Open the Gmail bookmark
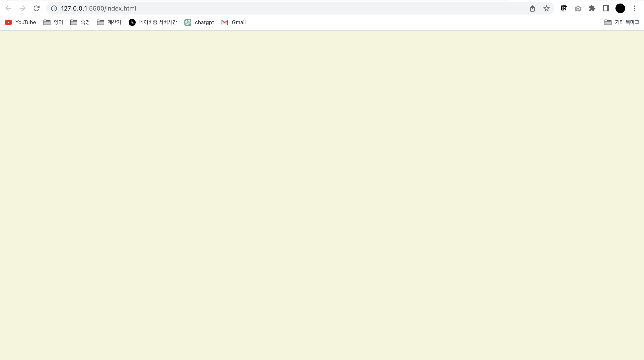 (x=234, y=22)
